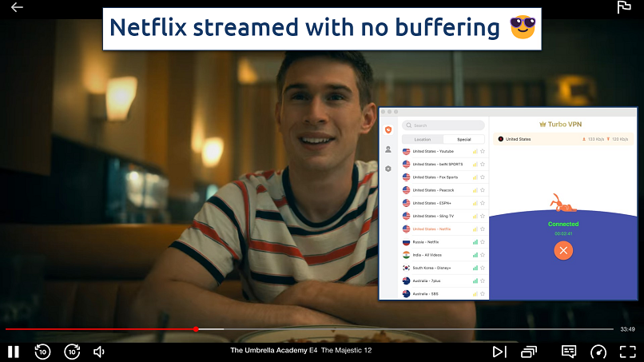
Task: Select India - All Videos server
Action: click(x=443, y=255)
